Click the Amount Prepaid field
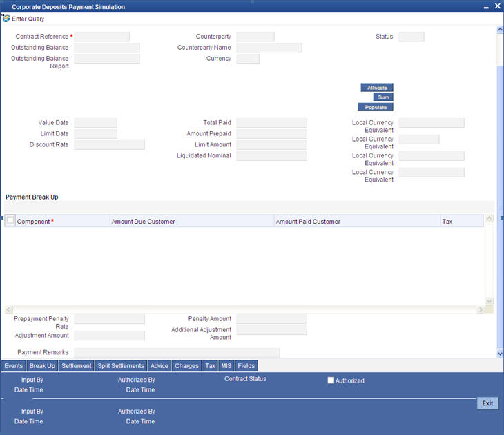 click(272, 134)
